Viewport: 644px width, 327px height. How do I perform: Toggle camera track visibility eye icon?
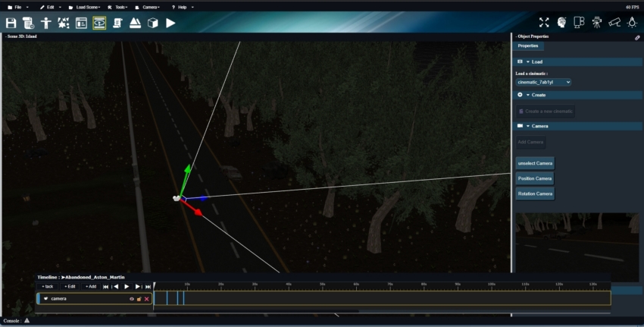click(132, 299)
